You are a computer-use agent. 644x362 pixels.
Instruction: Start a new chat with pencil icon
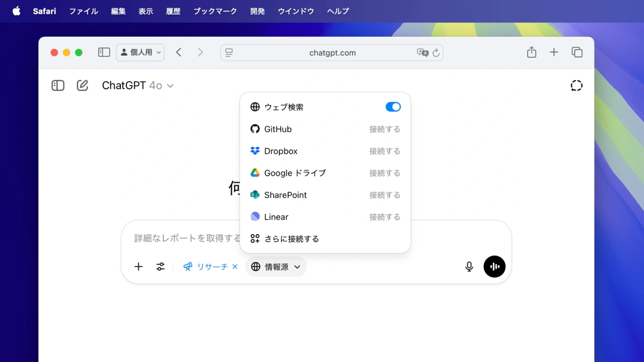click(x=83, y=85)
